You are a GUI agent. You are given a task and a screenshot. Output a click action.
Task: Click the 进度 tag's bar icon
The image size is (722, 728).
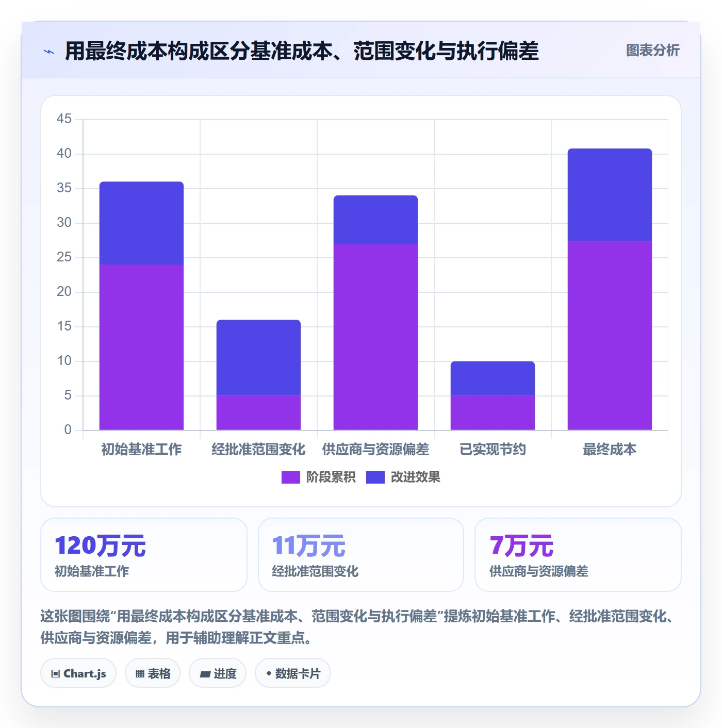[205, 674]
